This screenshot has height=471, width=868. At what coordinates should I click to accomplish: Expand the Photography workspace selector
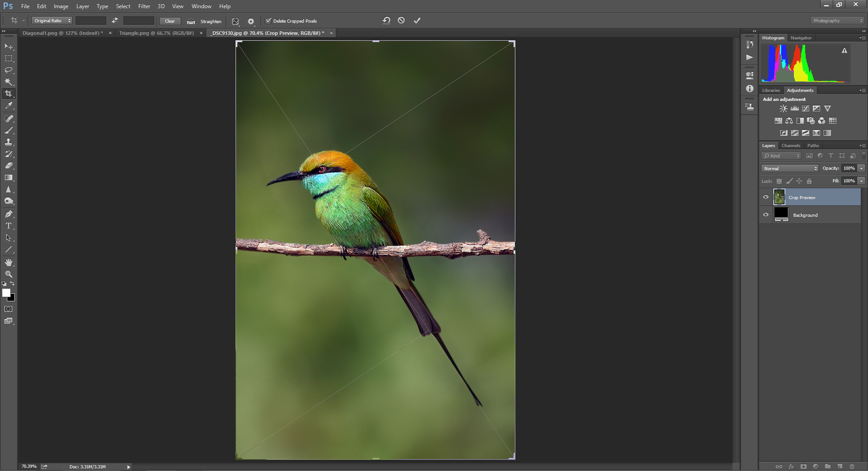click(x=837, y=21)
